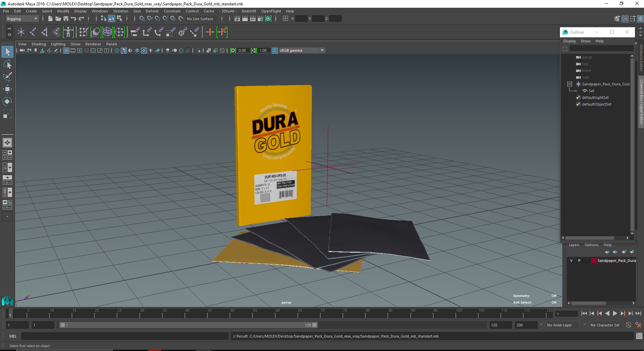
Task: Toggle layer visibility V box for Sandpaper layer
Action: click(571, 261)
